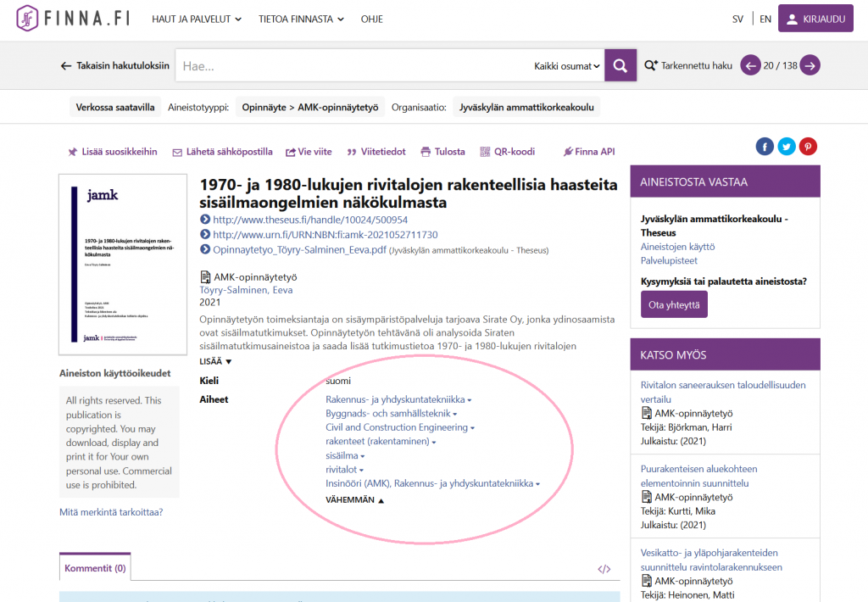Image resolution: width=868 pixels, height=602 pixels.
Task: Go to next search result arrow
Action: pyautogui.click(x=810, y=65)
